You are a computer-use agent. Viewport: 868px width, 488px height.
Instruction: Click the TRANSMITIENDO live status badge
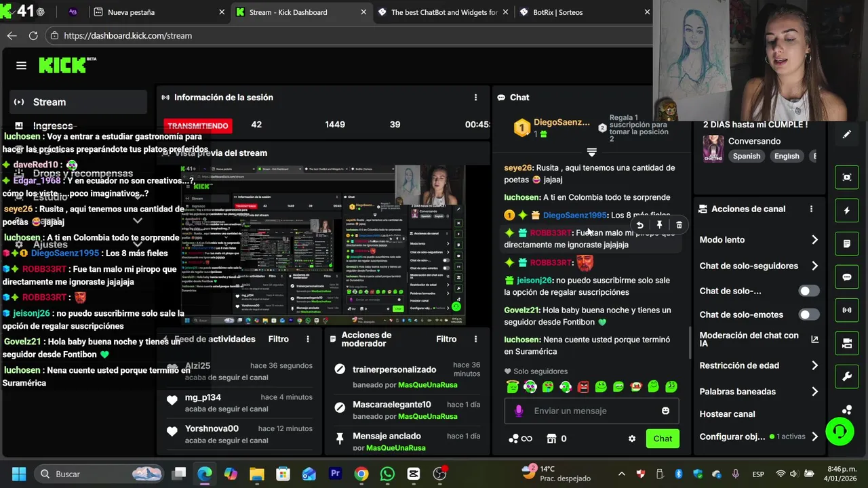click(x=197, y=125)
